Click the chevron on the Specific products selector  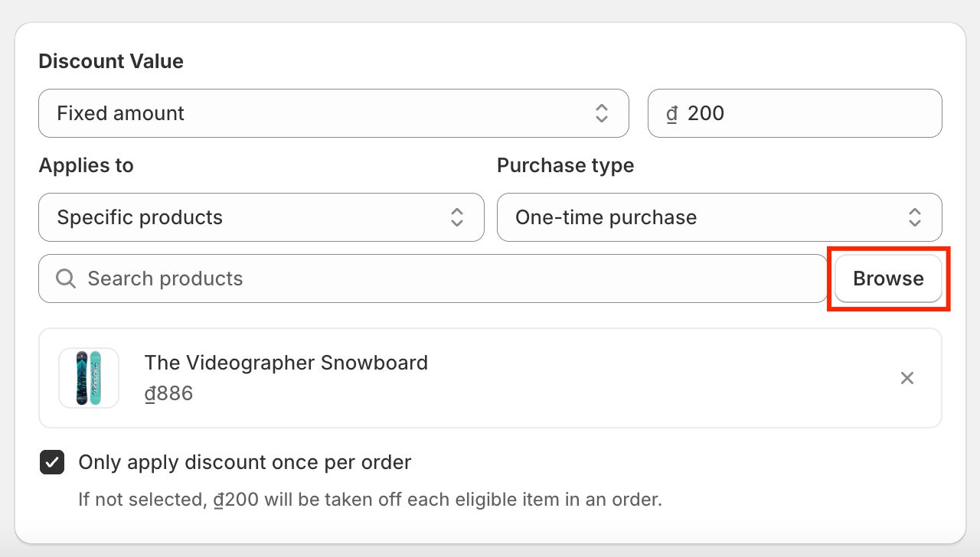(456, 217)
